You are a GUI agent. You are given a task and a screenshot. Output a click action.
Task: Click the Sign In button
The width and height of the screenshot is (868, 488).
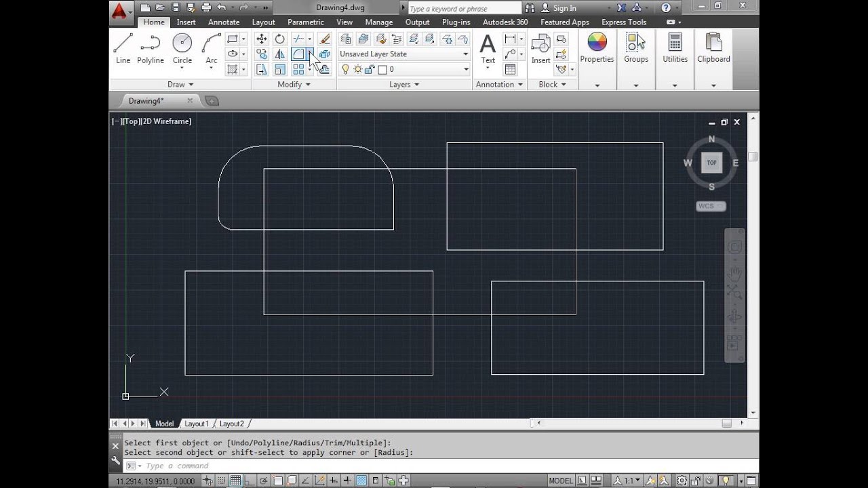click(x=558, y=8)
